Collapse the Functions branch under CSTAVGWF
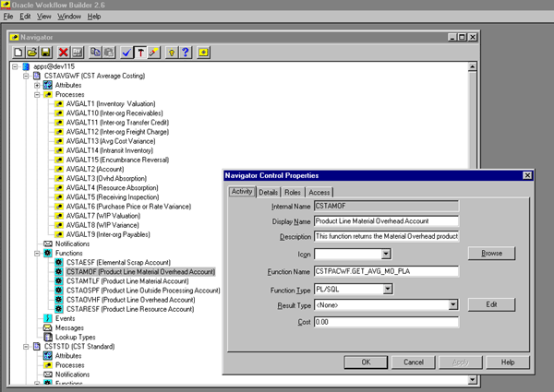This screenshot has height=392, width=554. tap(37, 254)
